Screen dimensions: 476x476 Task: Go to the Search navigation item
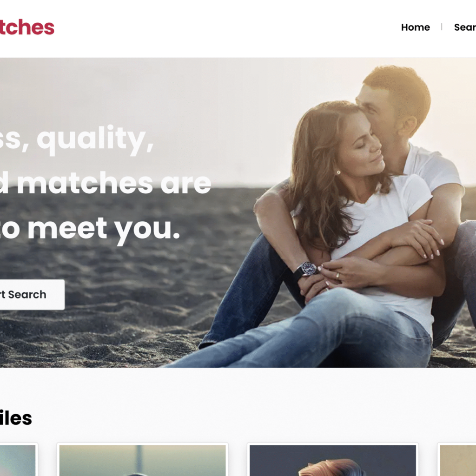tap(465, 27)
